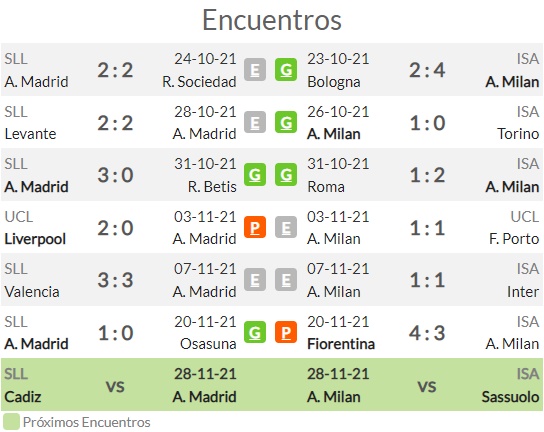Click the gray E badge for Inter match
This screenshot has width=544, height=432.
coord(286,280)
